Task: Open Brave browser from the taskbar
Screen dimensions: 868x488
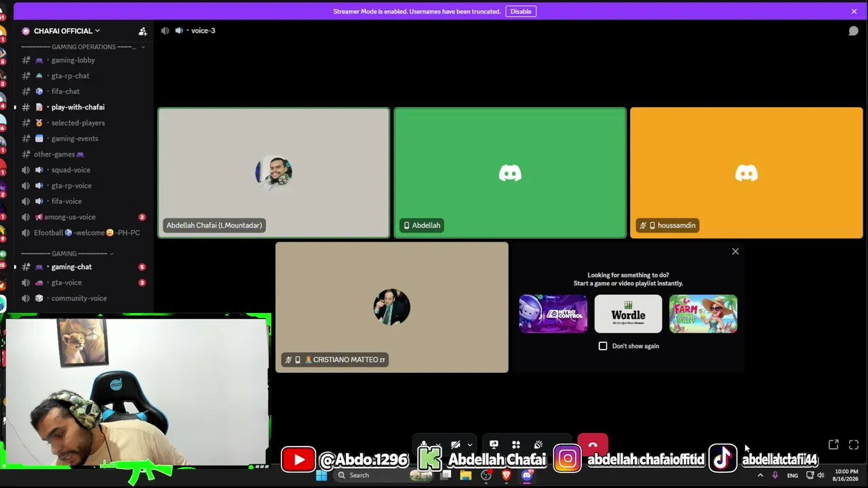Action: [506, 475]
